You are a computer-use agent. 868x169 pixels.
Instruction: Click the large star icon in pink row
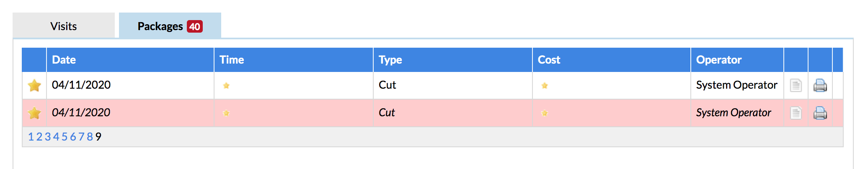coord(34,113)
